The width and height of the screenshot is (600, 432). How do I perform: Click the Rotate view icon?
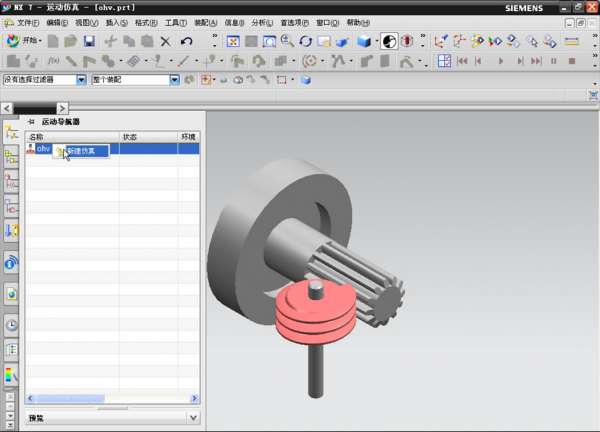pos(305,41)
